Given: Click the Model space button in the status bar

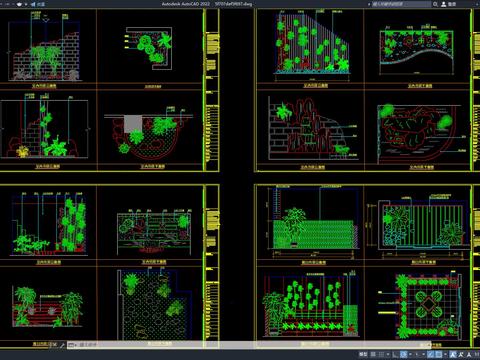Looking at the screenshot, I should 363,354.
